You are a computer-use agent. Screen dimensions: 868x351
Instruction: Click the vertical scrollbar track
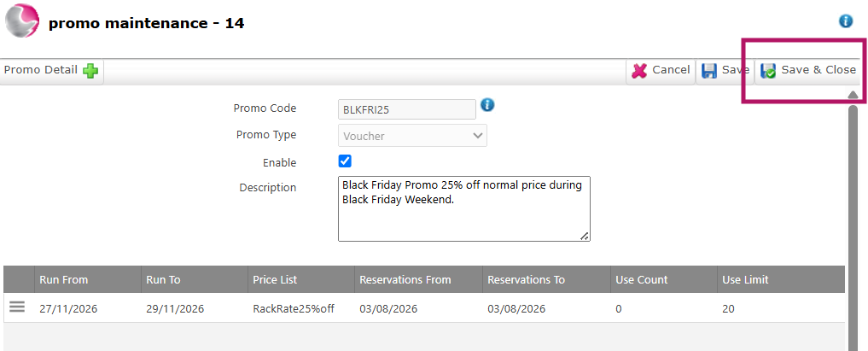pos(853,227)
